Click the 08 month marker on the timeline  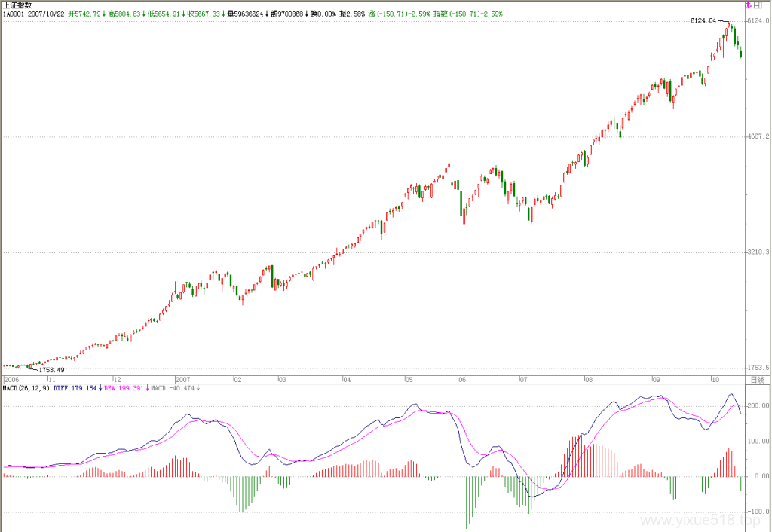coord(589,380)
